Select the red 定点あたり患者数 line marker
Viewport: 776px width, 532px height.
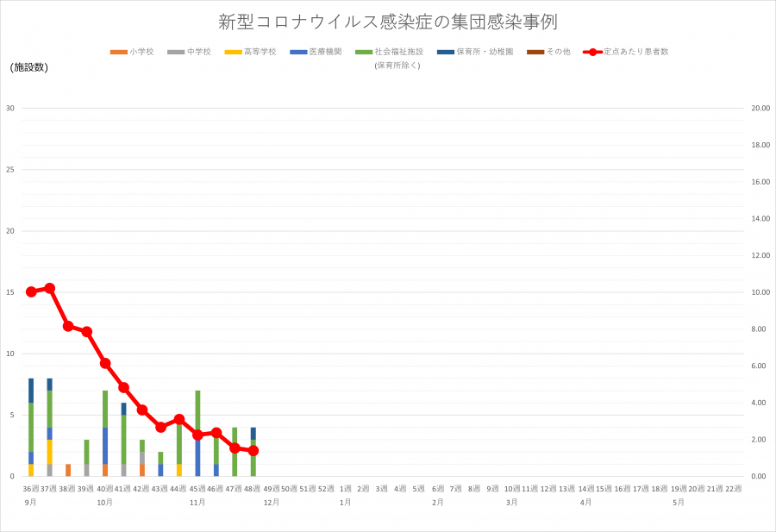click(591, 51)
